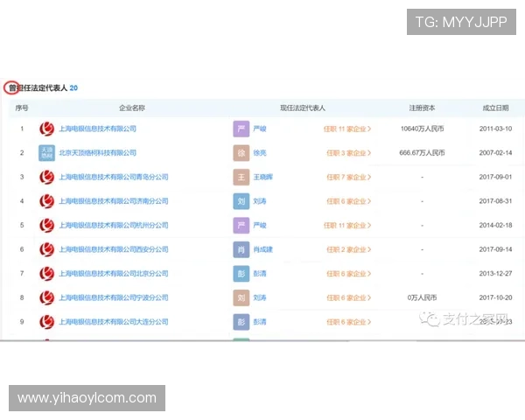Click the 王 avatar badge for 王晓晖
The image size is (525, 420).
(x=241, y=177)
